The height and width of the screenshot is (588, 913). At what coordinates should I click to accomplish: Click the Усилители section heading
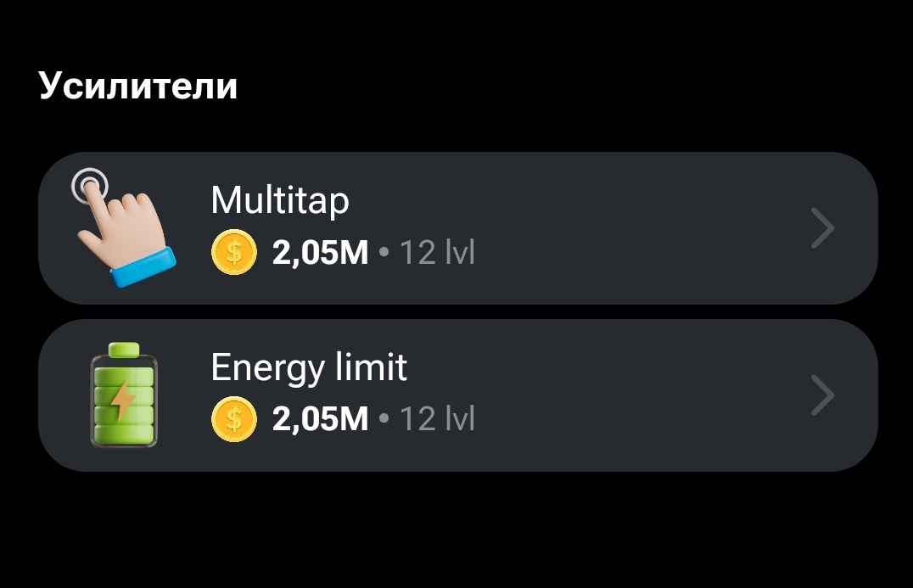pyautogui.click(x=138, y=87)
